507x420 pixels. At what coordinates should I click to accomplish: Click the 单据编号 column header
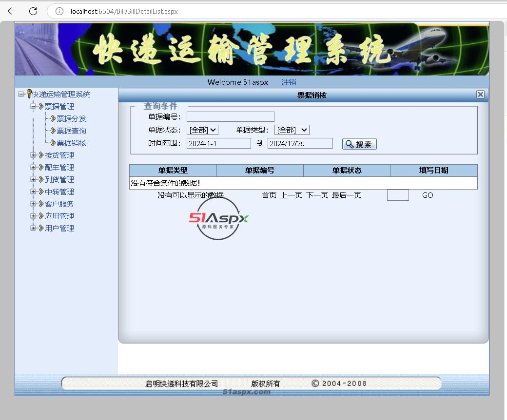pyautogui.click(x=260, y=170)
